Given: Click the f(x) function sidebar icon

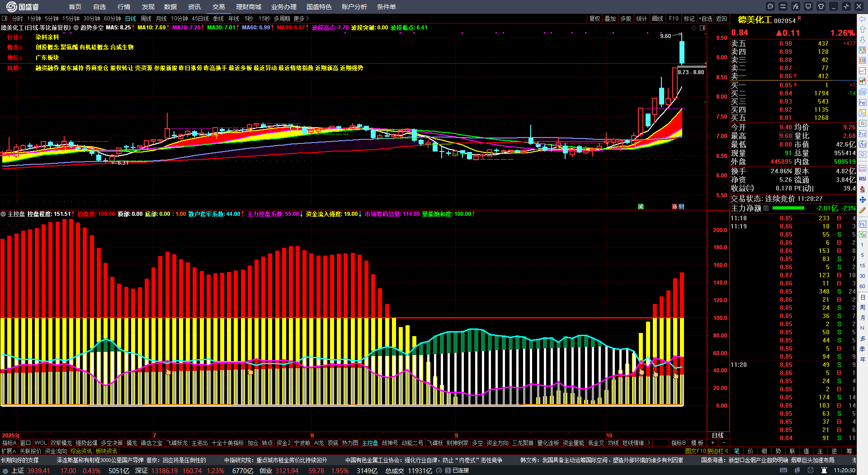Looking at the screenshot, I should 863,144.
